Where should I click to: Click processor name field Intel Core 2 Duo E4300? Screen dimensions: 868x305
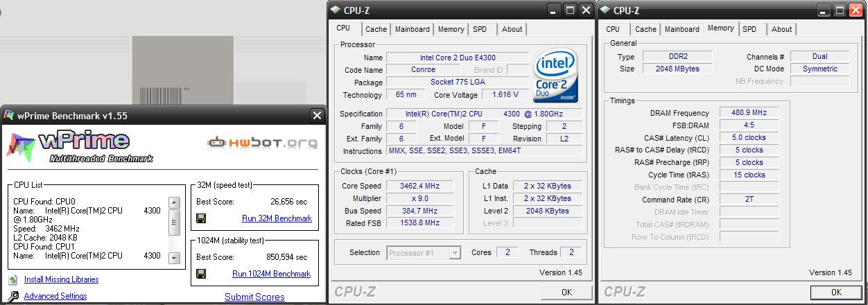point(458,58)
